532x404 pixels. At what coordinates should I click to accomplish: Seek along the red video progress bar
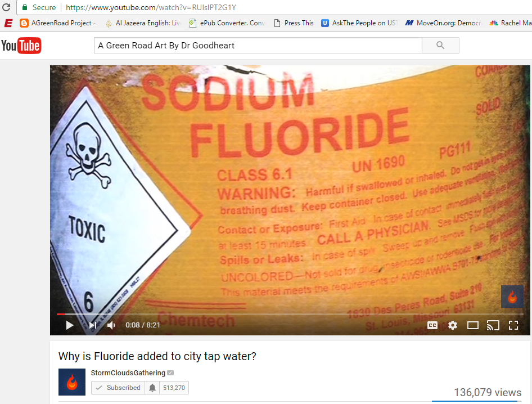pos(290,315)
